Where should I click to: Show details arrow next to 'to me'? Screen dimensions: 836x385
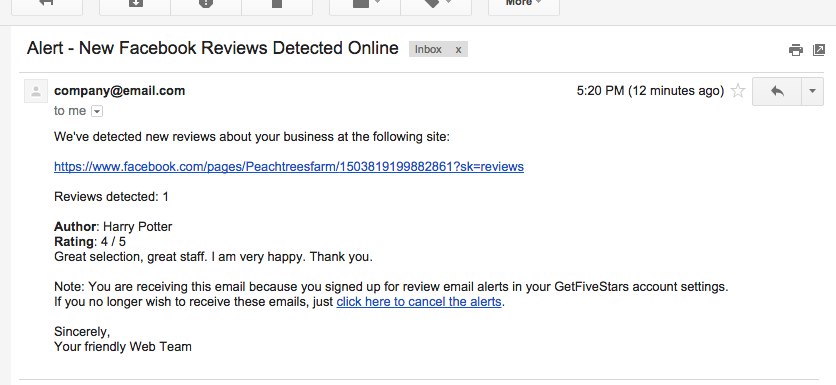click(97, 111)
